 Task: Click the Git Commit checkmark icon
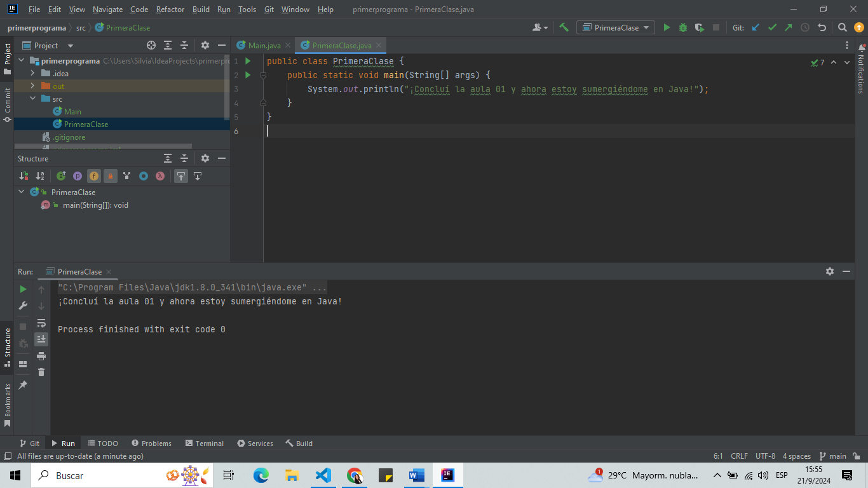click(772, 27)
